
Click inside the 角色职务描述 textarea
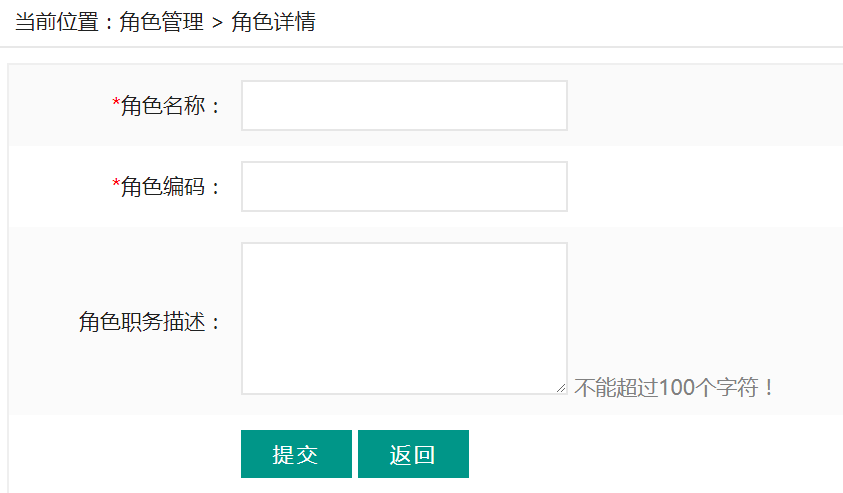[x=404, y=318]
